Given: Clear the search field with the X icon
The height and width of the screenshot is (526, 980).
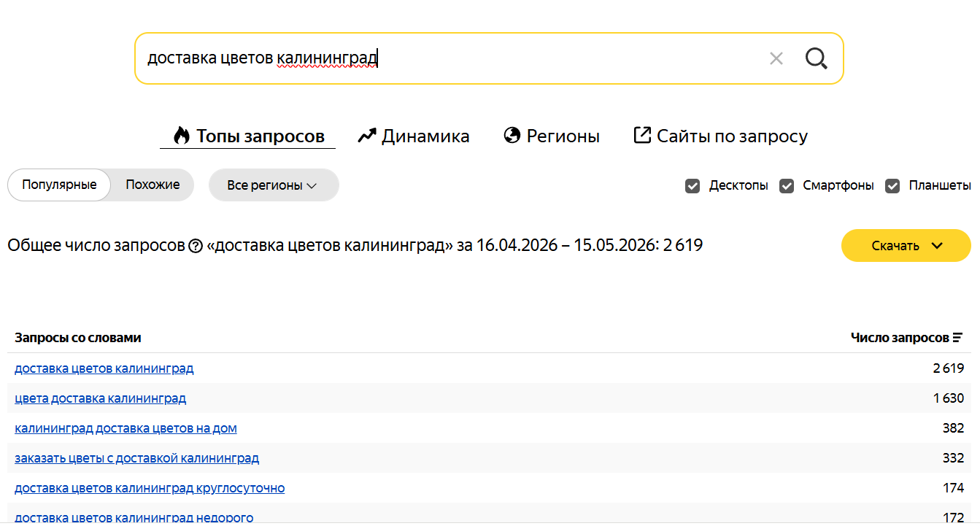Looking at the screenshot, I should [776, 58].
